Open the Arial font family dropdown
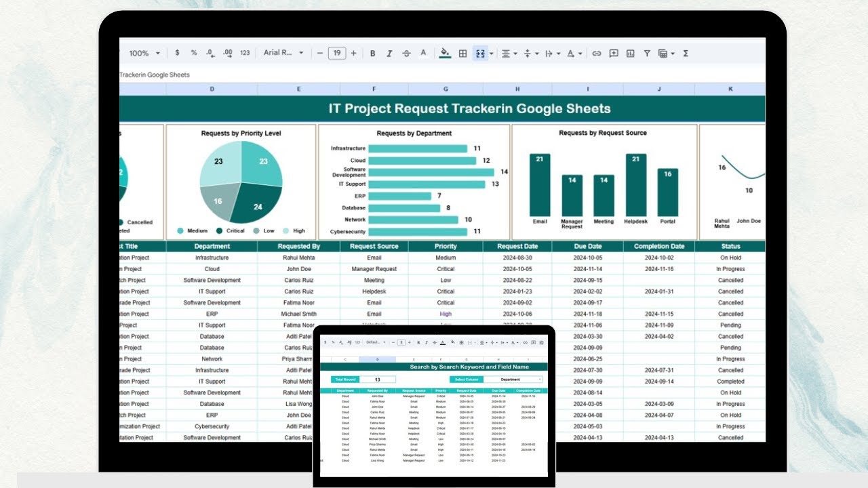The image size is (868, 488). [x=283, y=53]
